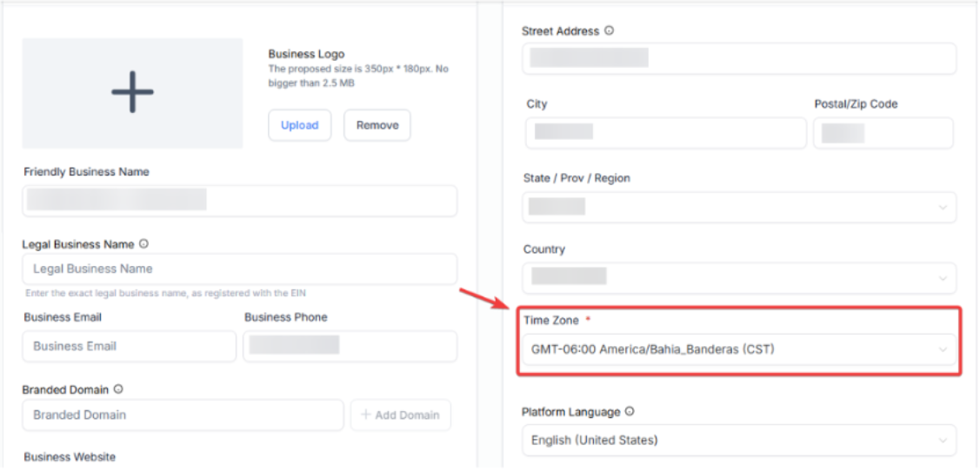Focus the Friendly Business Name field

coord(239,201)
